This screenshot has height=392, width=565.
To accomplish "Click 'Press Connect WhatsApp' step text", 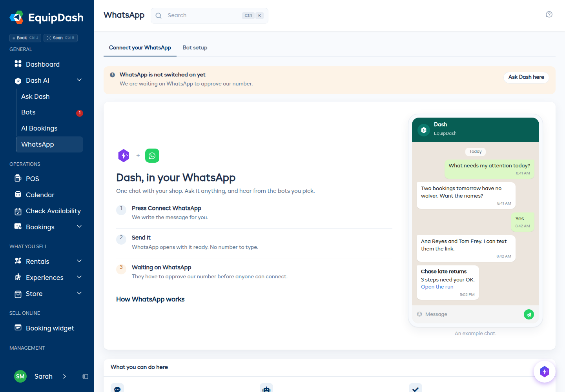I will click(166, 208).
